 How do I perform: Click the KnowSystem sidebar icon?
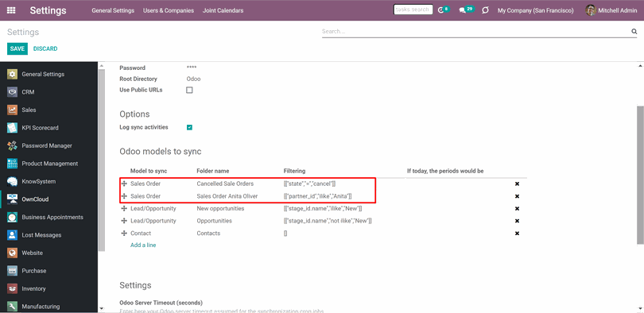coord(12,181)
